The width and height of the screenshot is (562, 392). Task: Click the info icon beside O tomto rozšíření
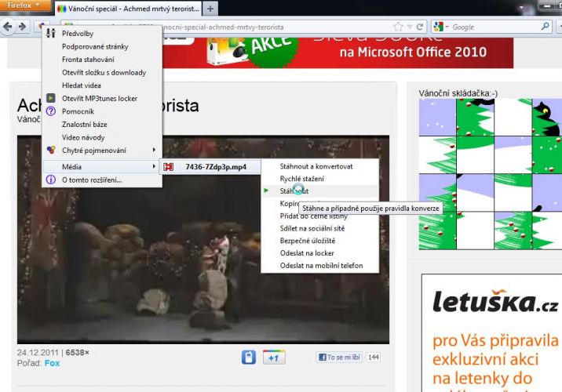pyautogui.click(x=51, y=180)
